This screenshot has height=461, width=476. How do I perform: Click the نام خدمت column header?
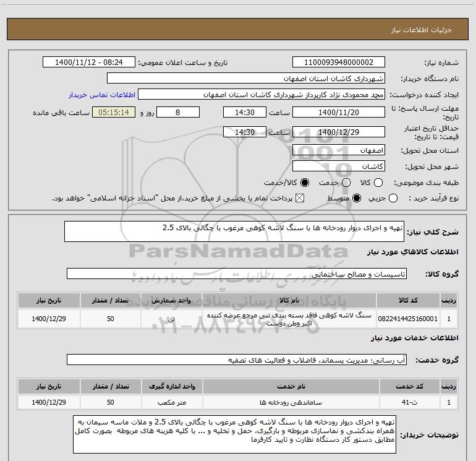(x=291, y=386)
